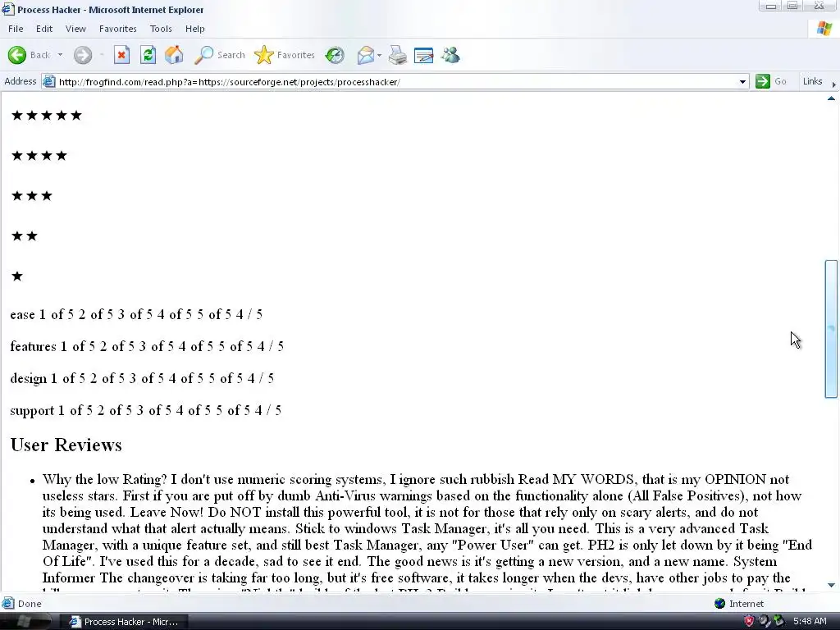Open the History clock icon
This screenshot has height=630, width=840.
click(335, 55)
